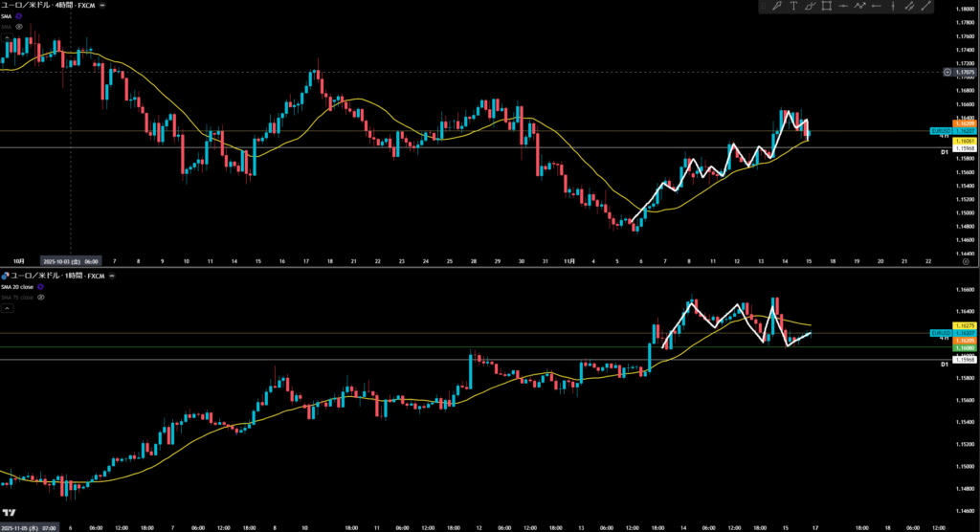Click the ユーロ/米ドル 4時間 chart title
Viewport: 980px width, 532px height.
pos(46,5)
